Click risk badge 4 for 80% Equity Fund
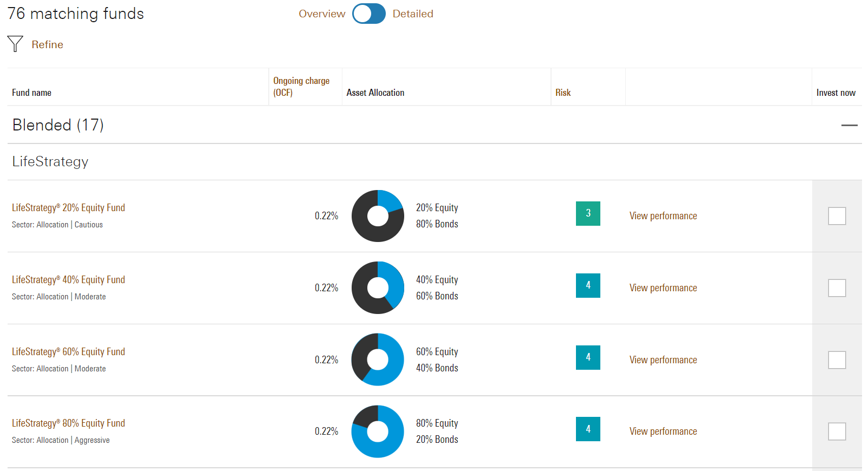The image size is (868, 471). [588, 429]
